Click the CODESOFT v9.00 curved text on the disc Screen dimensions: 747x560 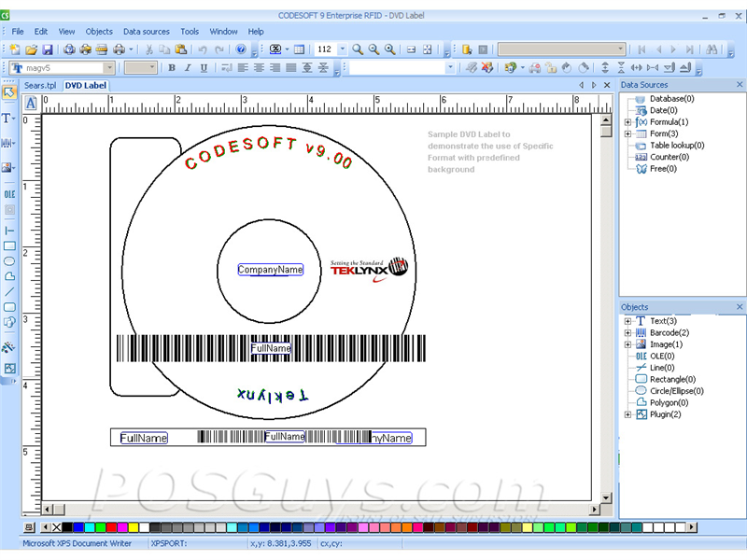click(269, 153)
